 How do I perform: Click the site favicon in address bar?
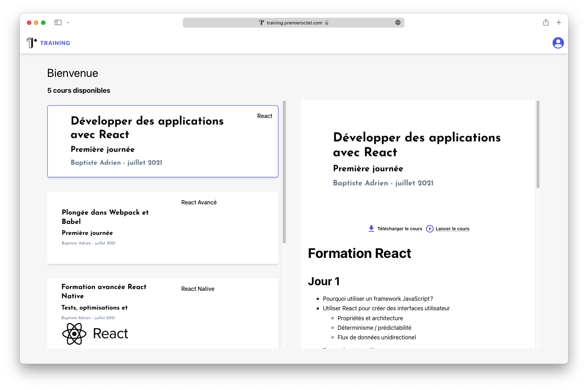pos(262,23)
